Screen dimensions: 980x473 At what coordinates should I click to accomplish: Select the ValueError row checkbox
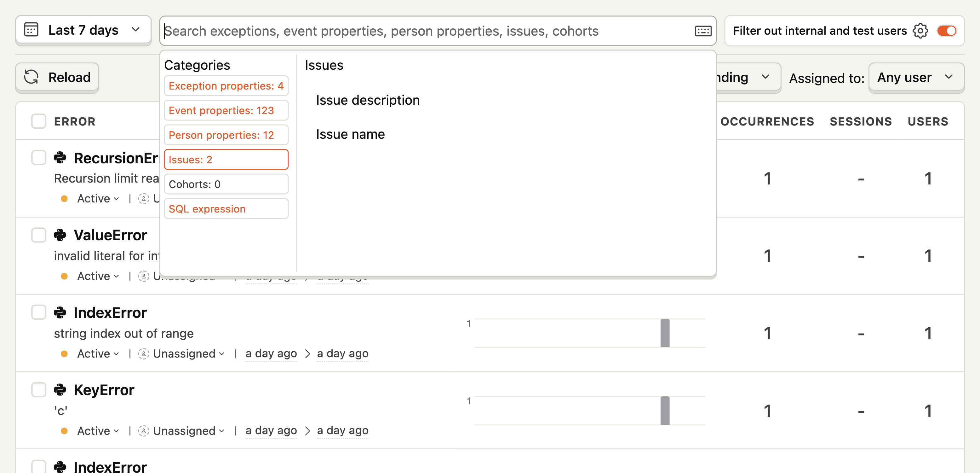(x=38, y=235)
